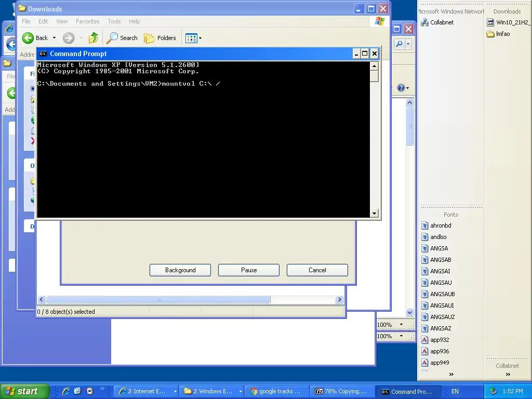Screen dimensions: 532x399
Task: Open the Help menu in Downloads window
Action: [x=135, y=21]
